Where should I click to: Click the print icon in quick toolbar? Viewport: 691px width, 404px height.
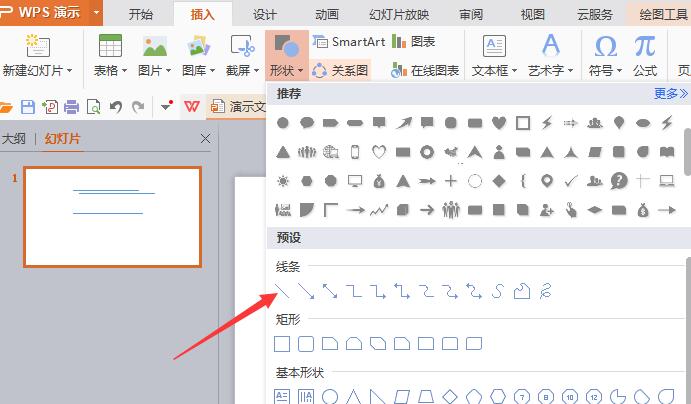71,107
